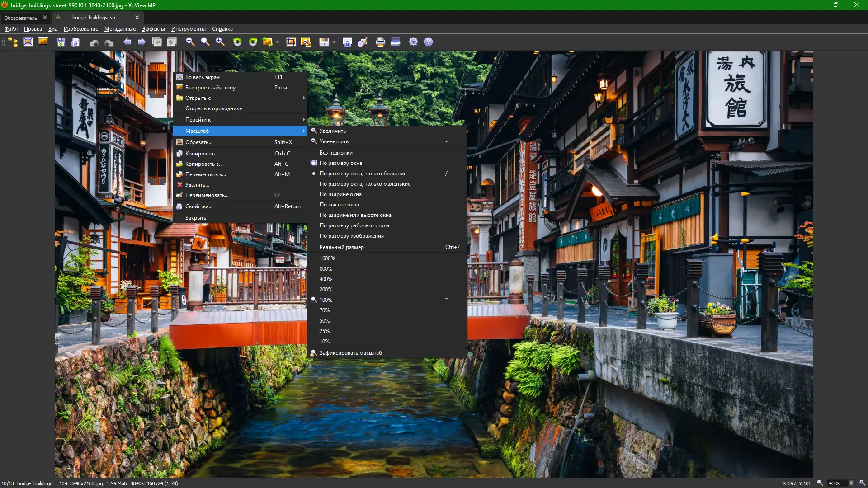Switch to the 'Обозреватель' tab

(x=21, y=18)
